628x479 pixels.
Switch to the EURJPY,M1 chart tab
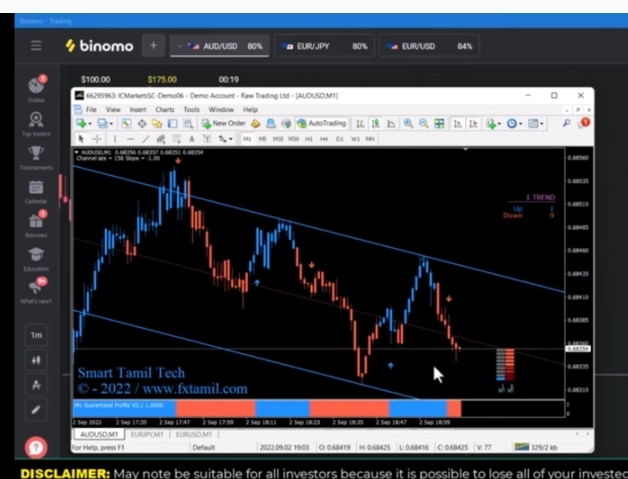pos(147,435)
